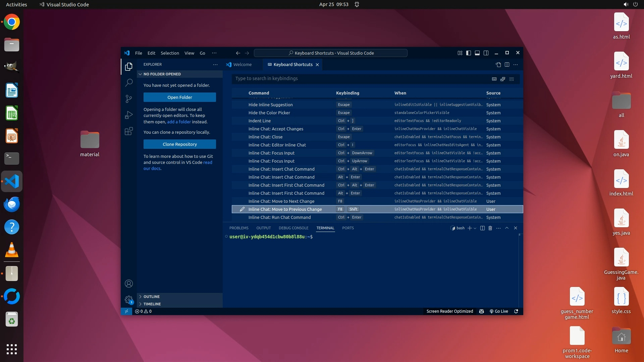
Task: Expand the Timeline section
Action: coord(152,304)
